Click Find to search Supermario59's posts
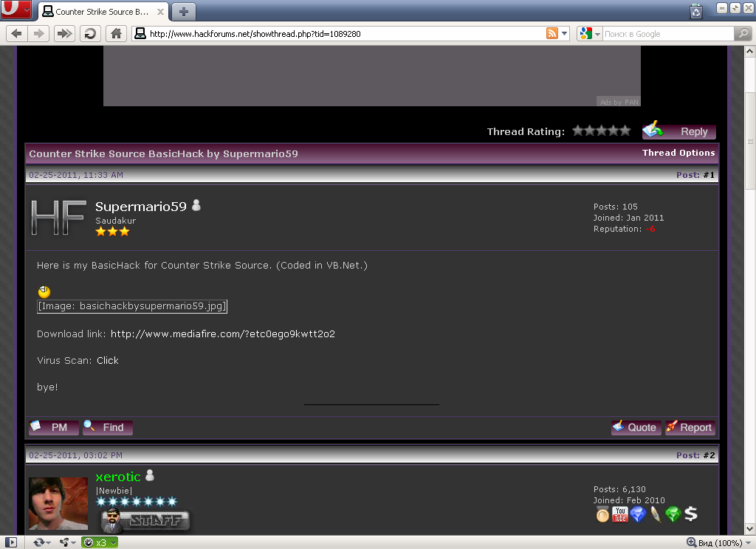This screenshot has height=549, width=756. pos(108,427)
